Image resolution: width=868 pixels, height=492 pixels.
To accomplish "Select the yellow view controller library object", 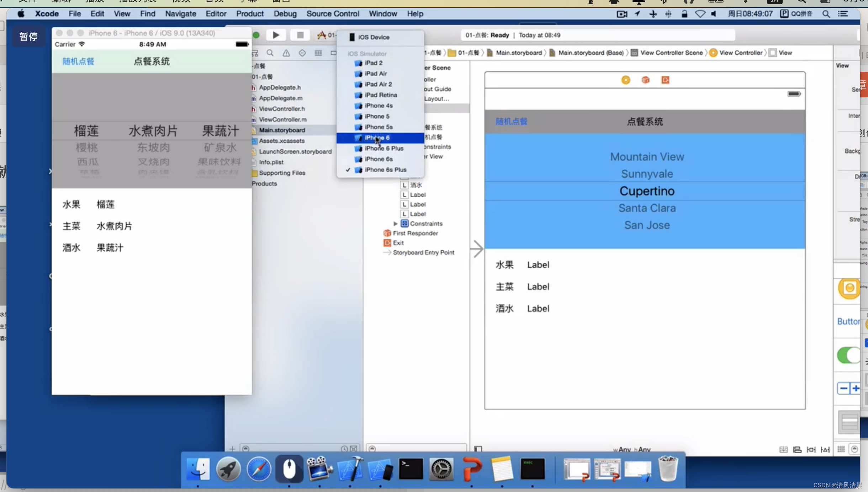I will tap(849, 288).
